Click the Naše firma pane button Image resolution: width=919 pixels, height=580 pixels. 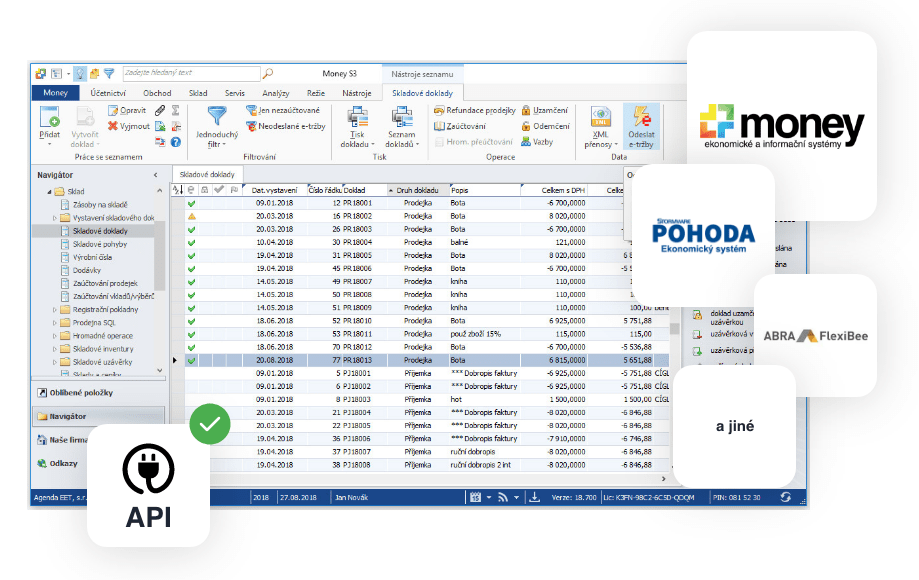tap(64, 439)
